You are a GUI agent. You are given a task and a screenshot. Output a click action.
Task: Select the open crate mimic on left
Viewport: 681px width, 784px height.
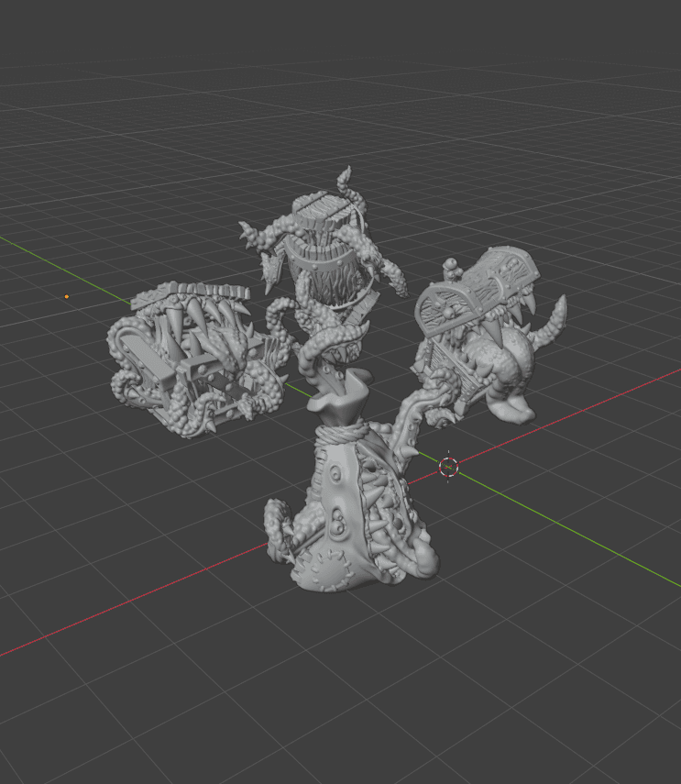click(x=195, y=358)
